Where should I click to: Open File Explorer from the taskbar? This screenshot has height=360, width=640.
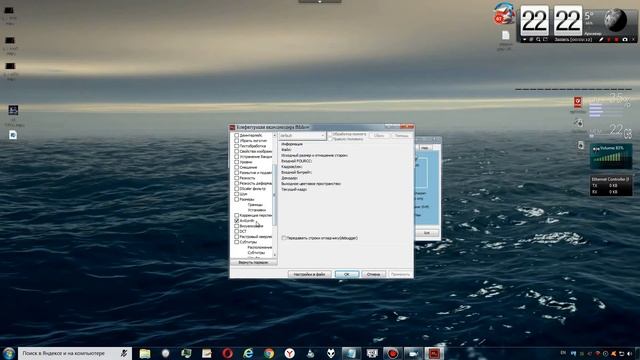(144, 353)
